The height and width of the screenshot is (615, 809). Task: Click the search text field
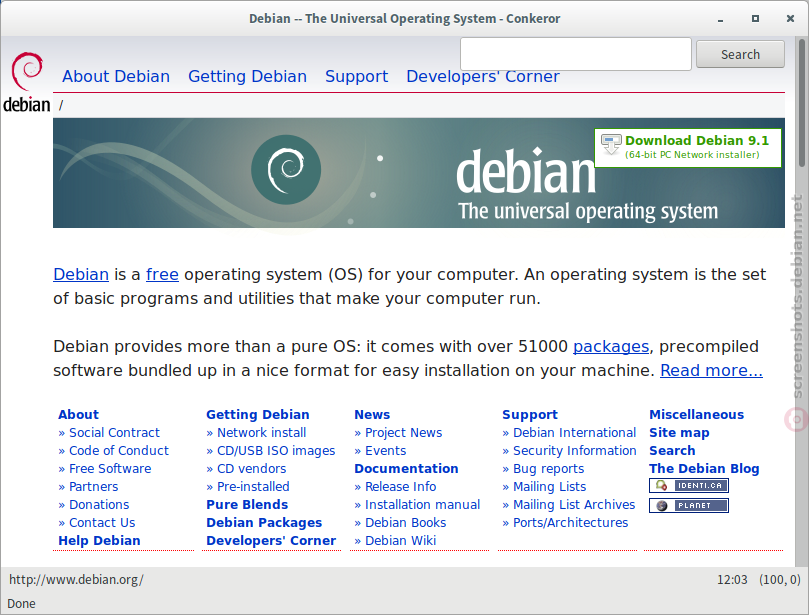[x=576, y=54]
